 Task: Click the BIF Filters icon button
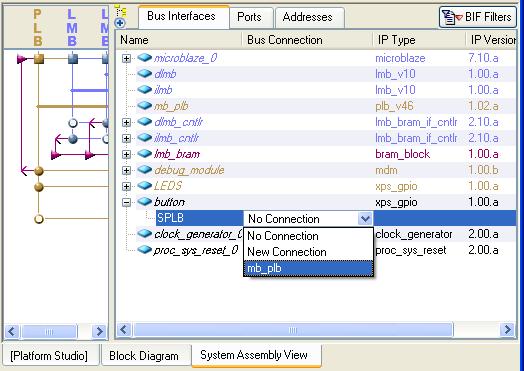pos(478,17)
